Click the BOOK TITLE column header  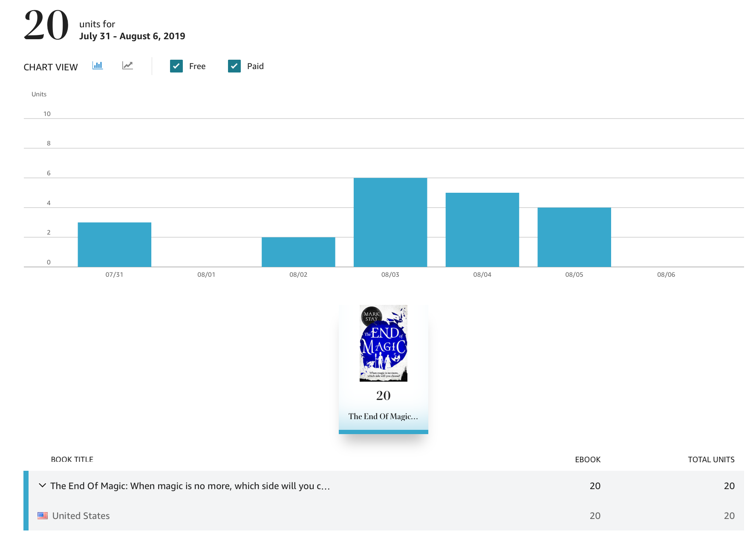(x=72, y=459)
